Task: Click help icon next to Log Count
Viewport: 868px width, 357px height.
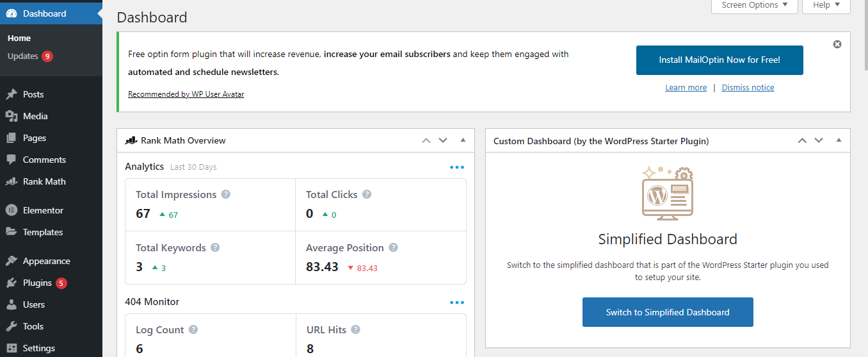Action: (x=193, y=329)
